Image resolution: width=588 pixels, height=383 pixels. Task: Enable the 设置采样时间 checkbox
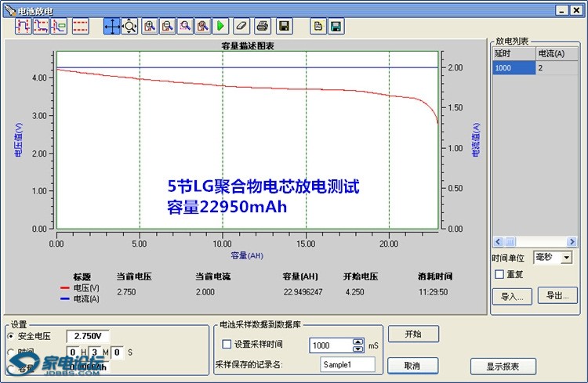227,344
